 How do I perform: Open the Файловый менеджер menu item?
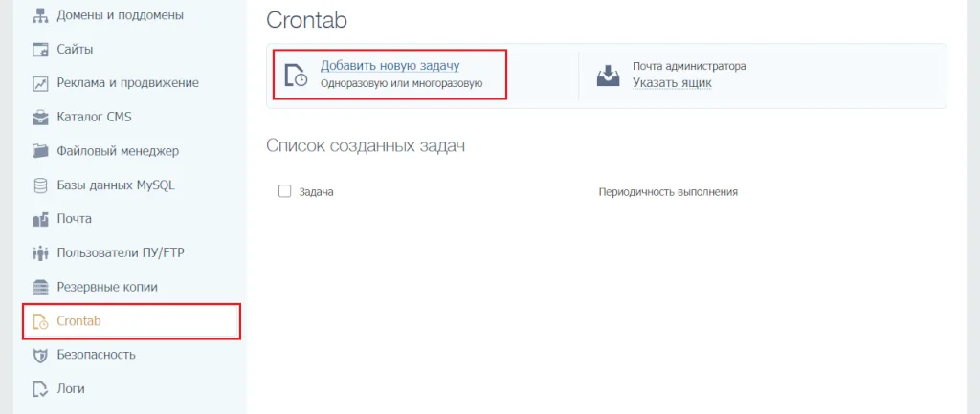pos(118,151)
